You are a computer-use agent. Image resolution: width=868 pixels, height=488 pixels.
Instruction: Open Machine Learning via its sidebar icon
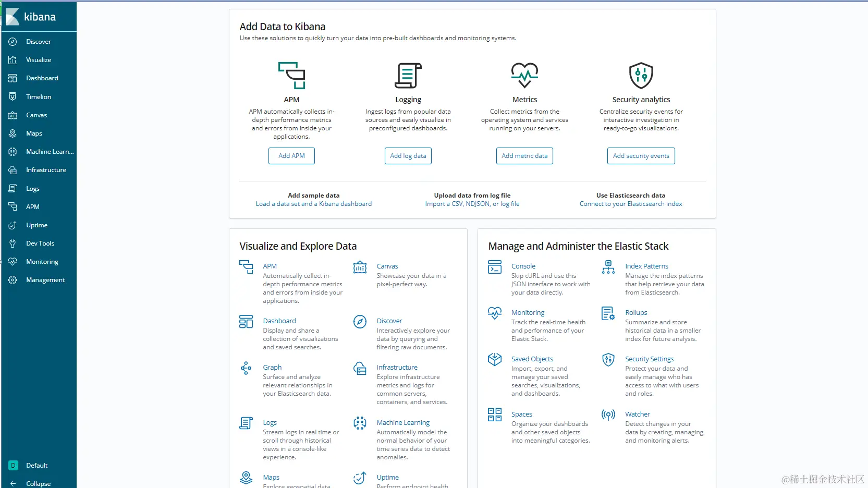pos(13,152)
